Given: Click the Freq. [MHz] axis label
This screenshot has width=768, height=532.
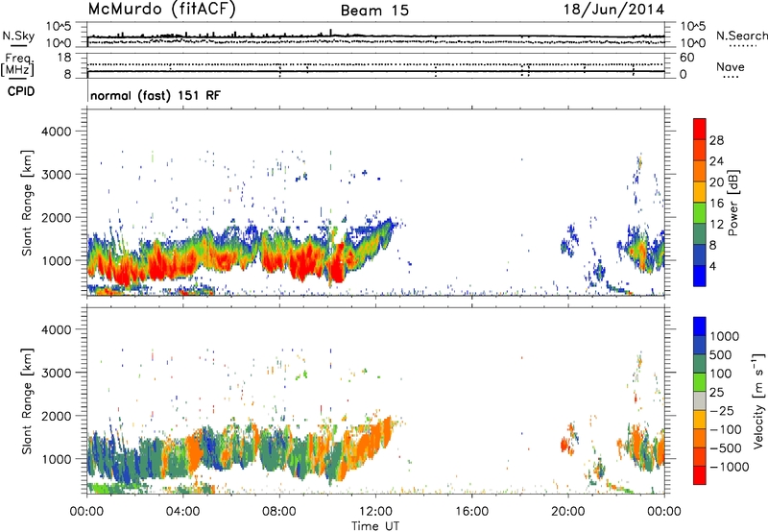Looking at the screenshot, I should [x=17, y=64].
